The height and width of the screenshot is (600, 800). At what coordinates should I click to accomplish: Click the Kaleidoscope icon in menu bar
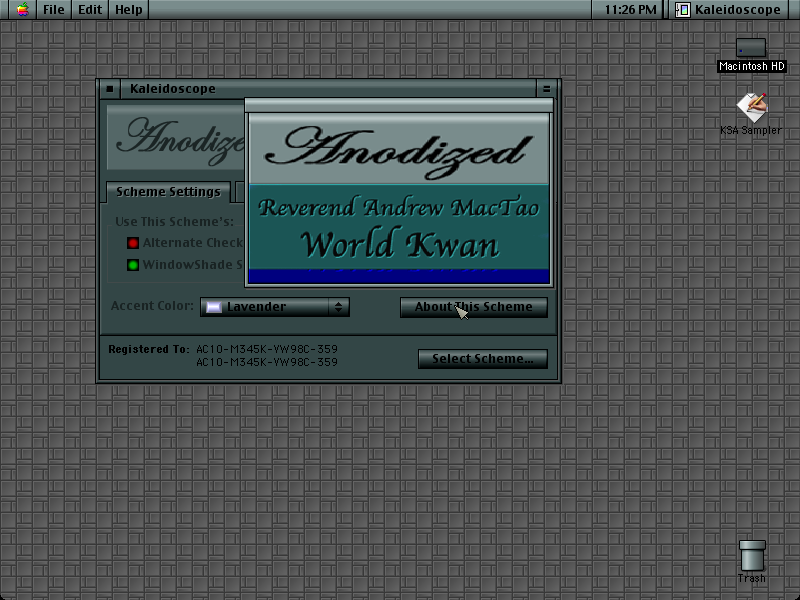point(683,9)
